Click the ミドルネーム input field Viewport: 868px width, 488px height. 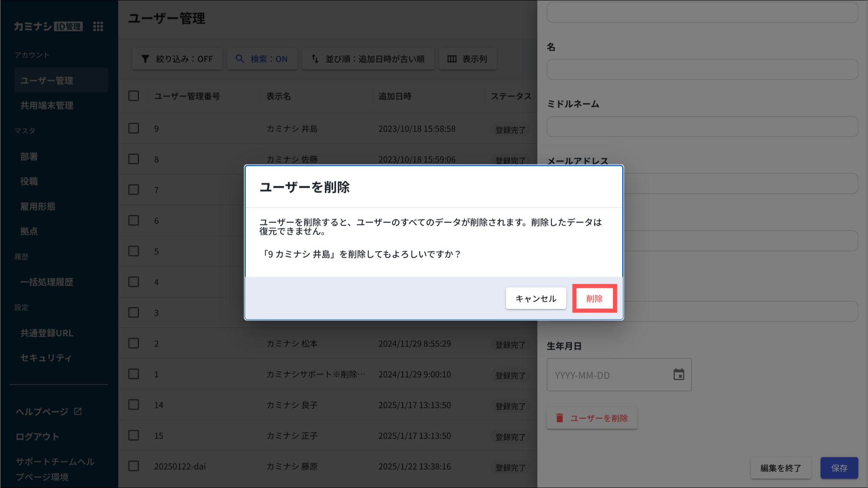[702, 126]
